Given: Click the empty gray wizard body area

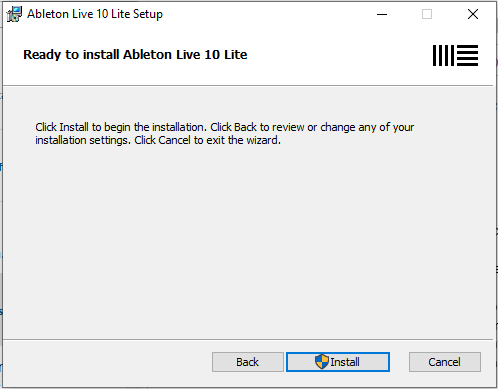Looking at the screenshot, I should (248, 240).
